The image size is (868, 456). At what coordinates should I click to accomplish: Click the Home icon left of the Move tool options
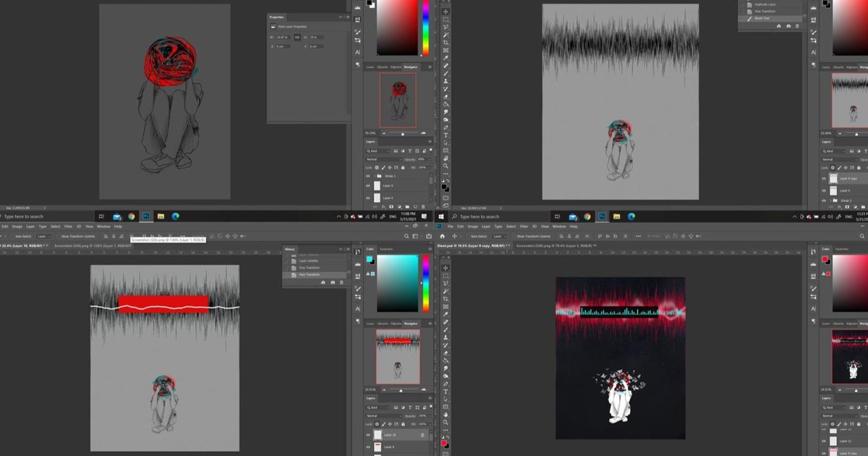pos(442,236)
